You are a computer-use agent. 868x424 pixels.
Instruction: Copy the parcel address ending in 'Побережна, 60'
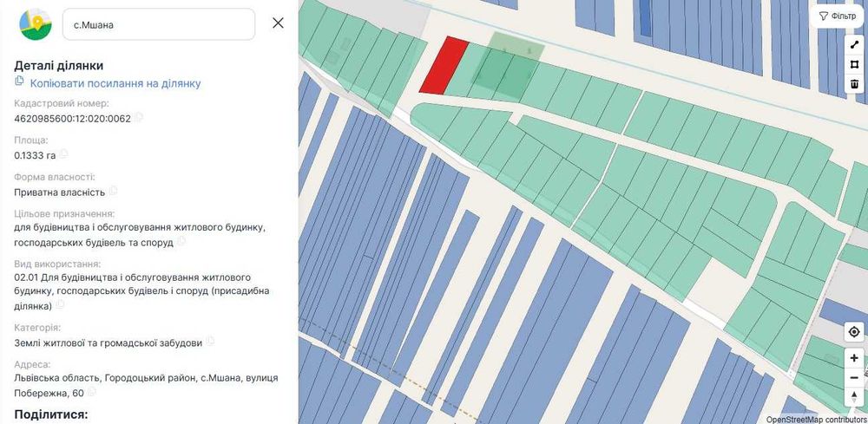(x=91, y=393)
